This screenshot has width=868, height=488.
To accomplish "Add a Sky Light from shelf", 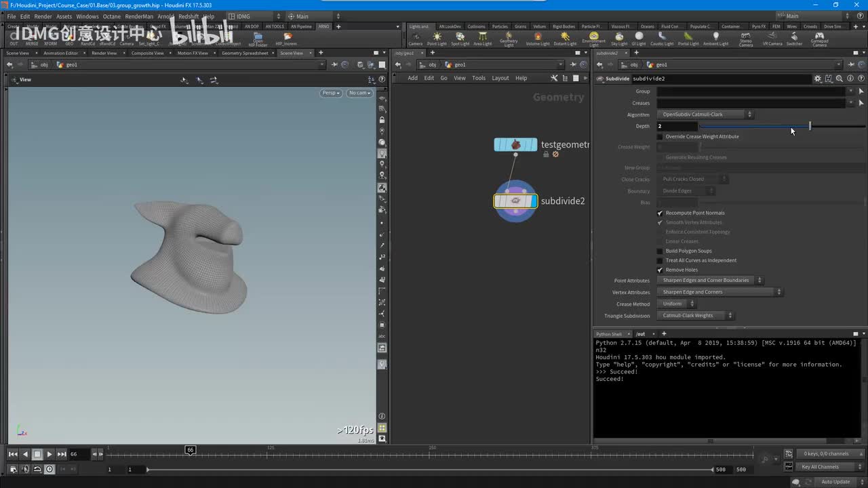I will [x=619, y=39].
